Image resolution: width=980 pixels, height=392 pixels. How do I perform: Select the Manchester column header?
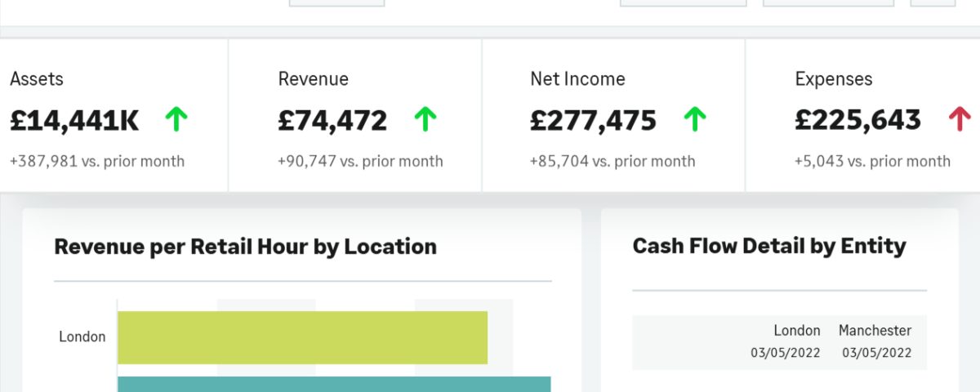tap(875, 331)
